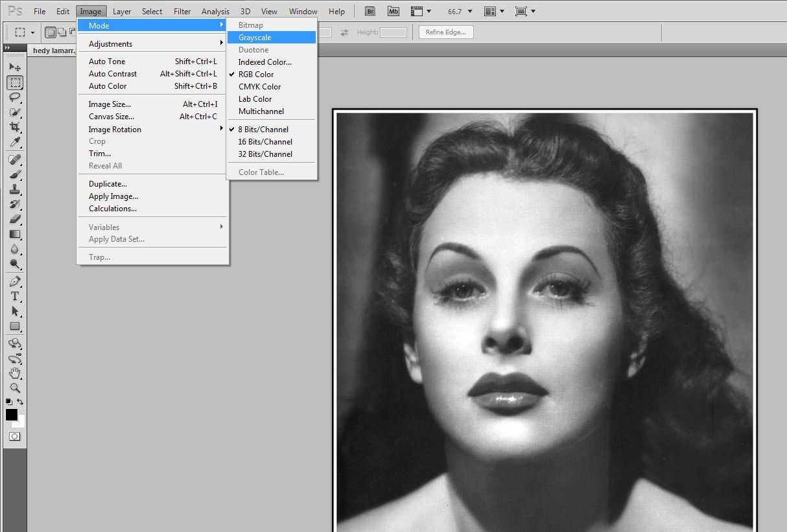Select the Crop tool in toolbox
The image size is (787, 532).
[x=14, y=127]
